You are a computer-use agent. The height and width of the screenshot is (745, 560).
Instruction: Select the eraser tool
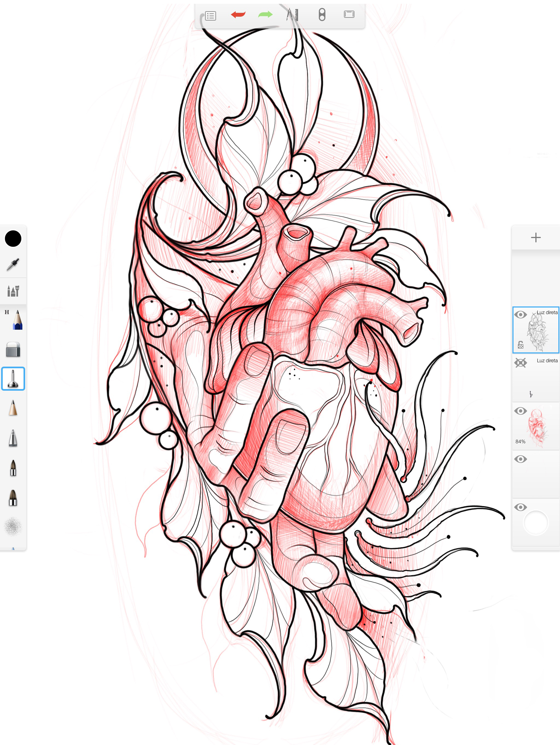point(13,350)
